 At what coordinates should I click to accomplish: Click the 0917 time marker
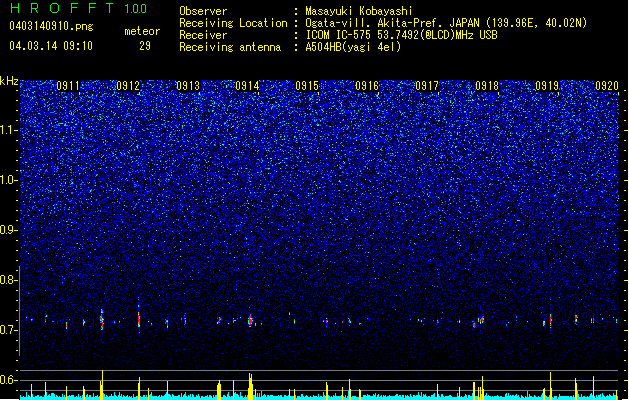[x=427, y=86]
